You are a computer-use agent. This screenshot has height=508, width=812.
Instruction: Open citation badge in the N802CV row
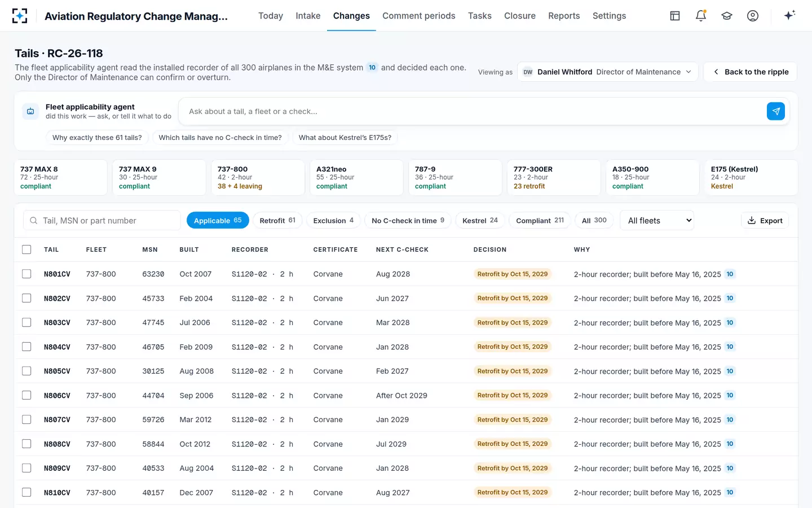[730, 299]
